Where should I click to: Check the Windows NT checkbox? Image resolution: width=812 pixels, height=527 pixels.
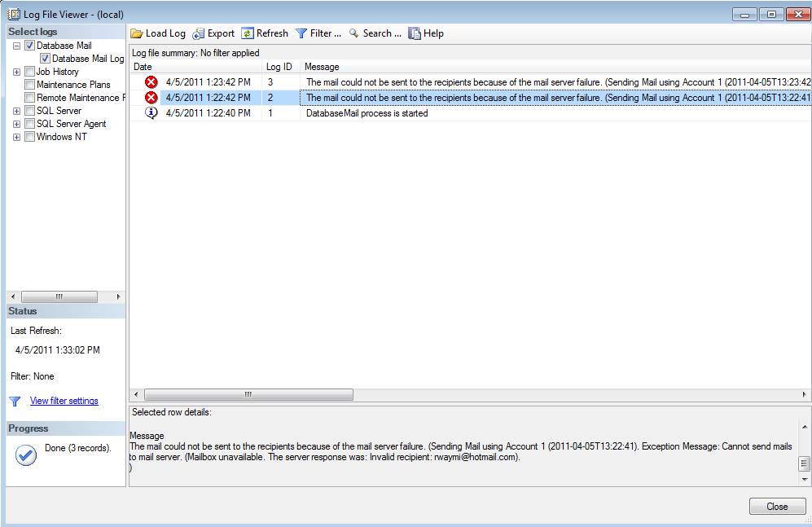(x=29, y=137)
